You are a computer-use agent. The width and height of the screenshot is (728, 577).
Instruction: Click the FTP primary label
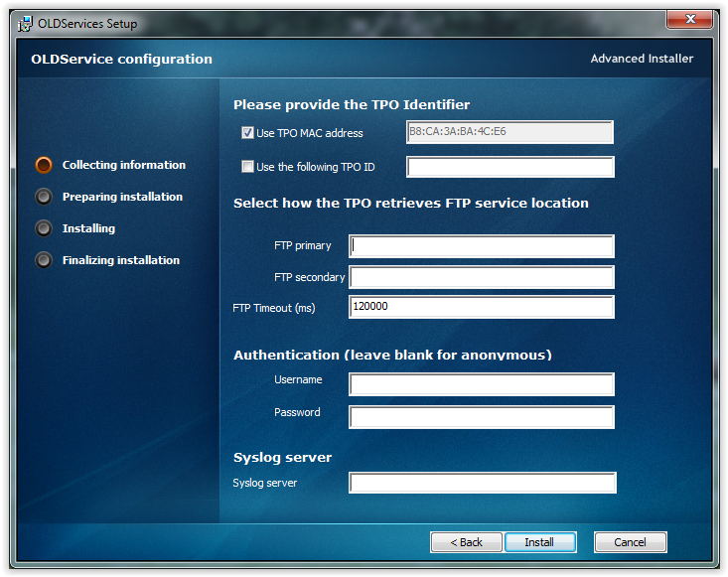coord(303,245)
